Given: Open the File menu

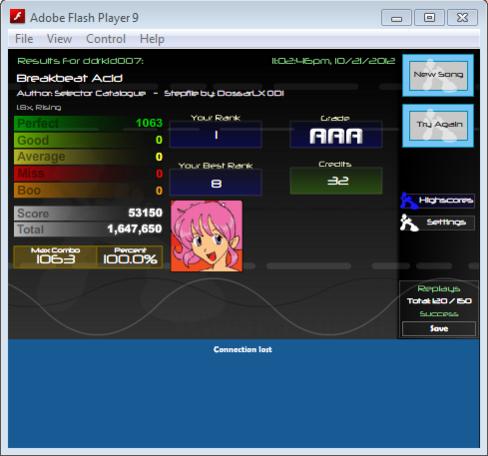Looking at the screenshot, I should tap(24, 39).
